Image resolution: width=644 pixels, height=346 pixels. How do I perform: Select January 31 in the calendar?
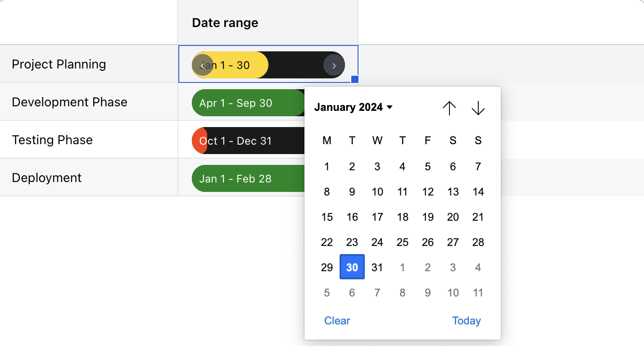click(377, 267)
